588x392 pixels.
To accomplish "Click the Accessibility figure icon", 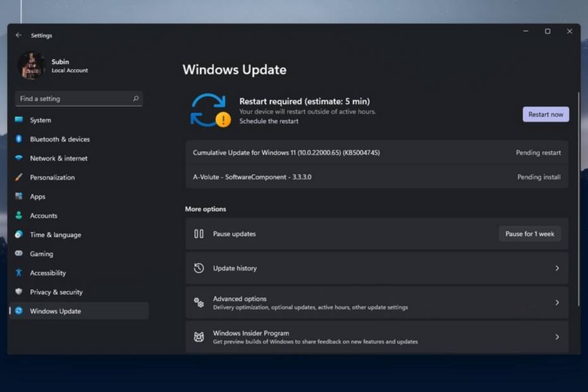I will (x=19, y=273).
